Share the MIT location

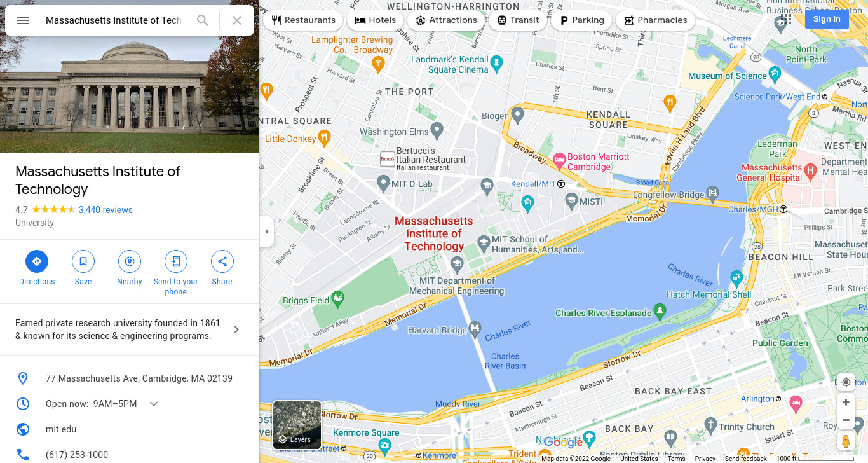222,268
